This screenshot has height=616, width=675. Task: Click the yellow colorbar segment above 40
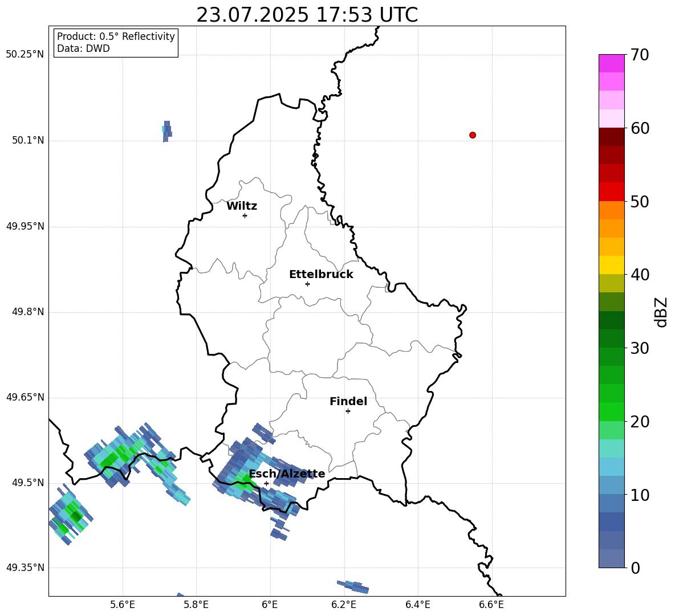point(611,265)
